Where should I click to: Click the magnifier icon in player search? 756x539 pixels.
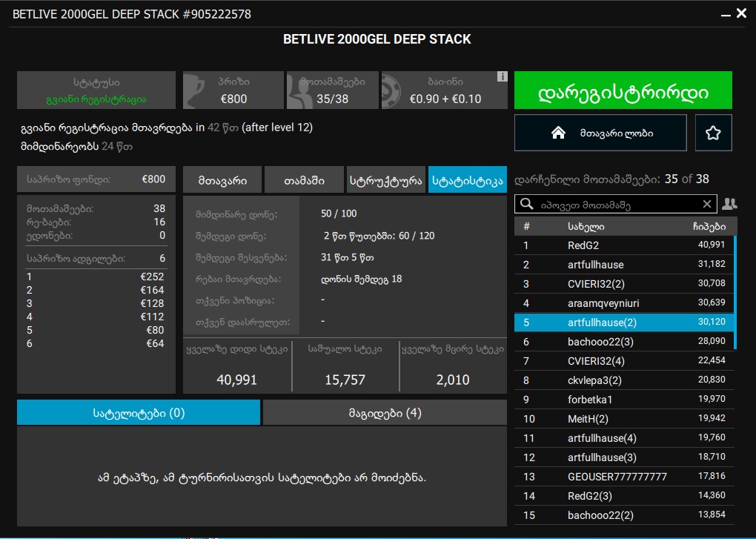(526, 204)
